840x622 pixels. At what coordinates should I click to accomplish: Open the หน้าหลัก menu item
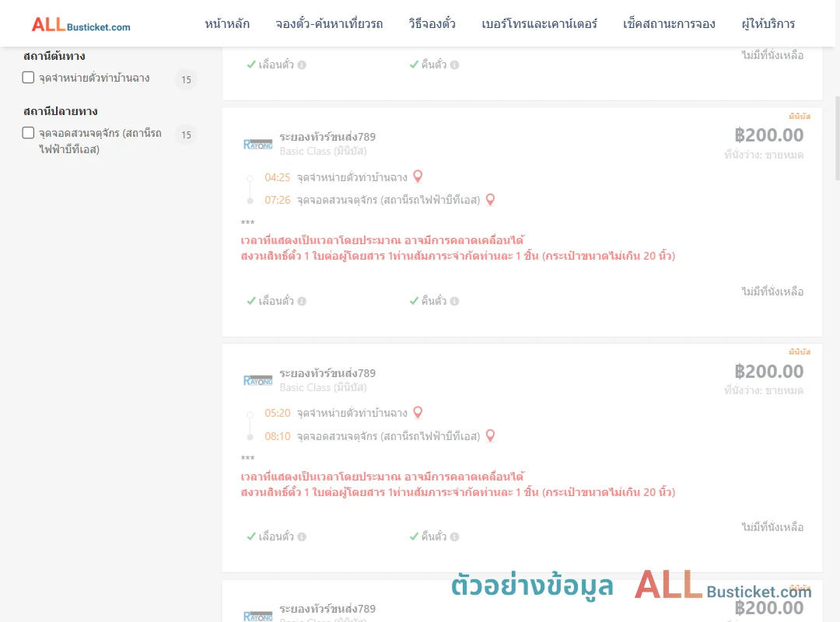pos(227,24)
